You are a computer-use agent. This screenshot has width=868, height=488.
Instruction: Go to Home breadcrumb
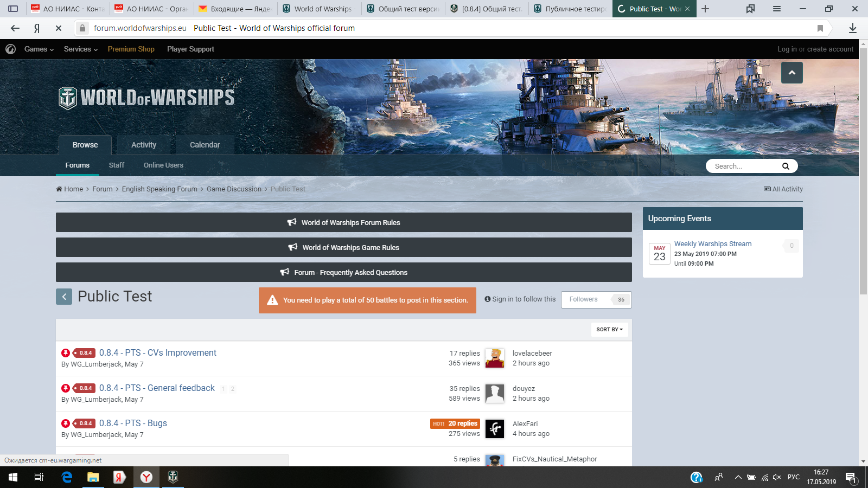[x=69, y=189]
